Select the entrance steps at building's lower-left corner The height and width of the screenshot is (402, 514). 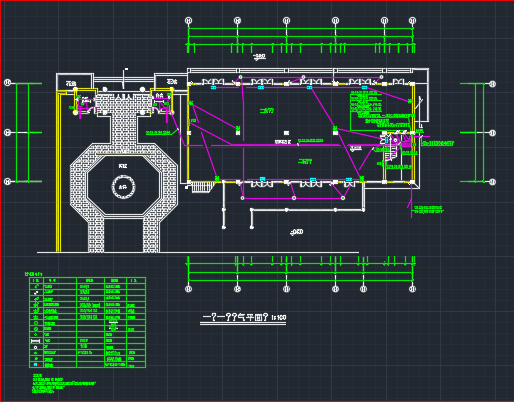(201, 187)
